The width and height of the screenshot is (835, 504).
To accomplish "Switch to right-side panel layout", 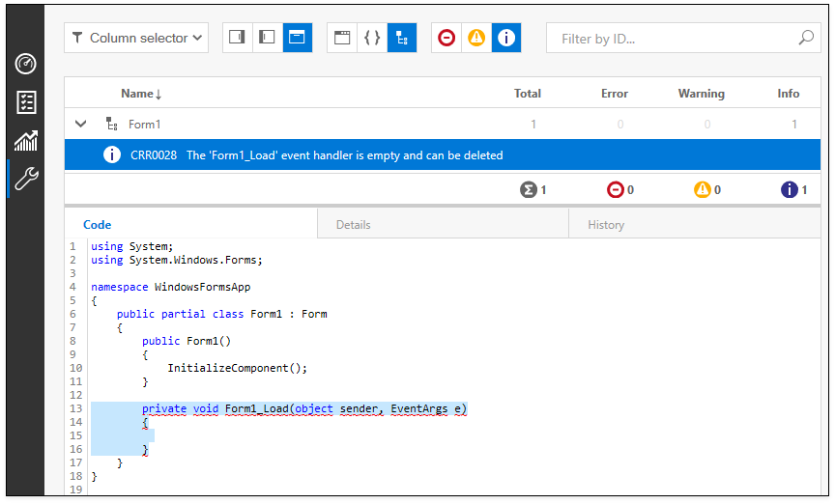I will [237, 38].
